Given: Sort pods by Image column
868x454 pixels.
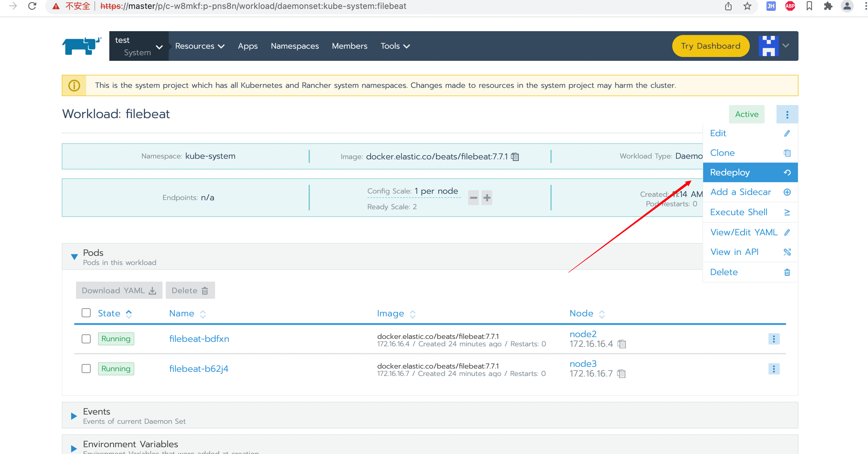Looking at the screenshot, I should [x=396, y=314].
